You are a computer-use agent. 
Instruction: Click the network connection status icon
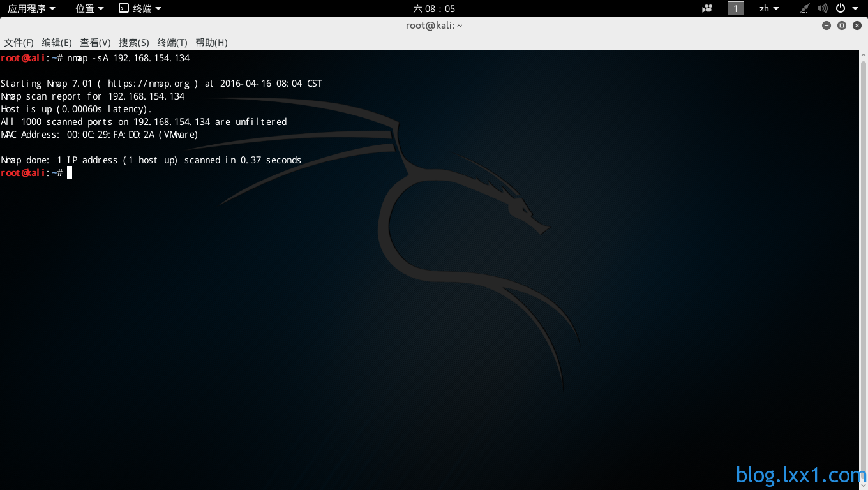pos(805,8)
